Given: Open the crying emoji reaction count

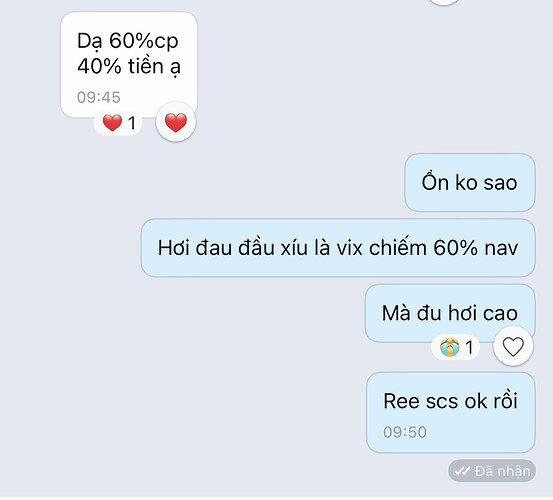Looking at the screenshot, I should [455, 347].
